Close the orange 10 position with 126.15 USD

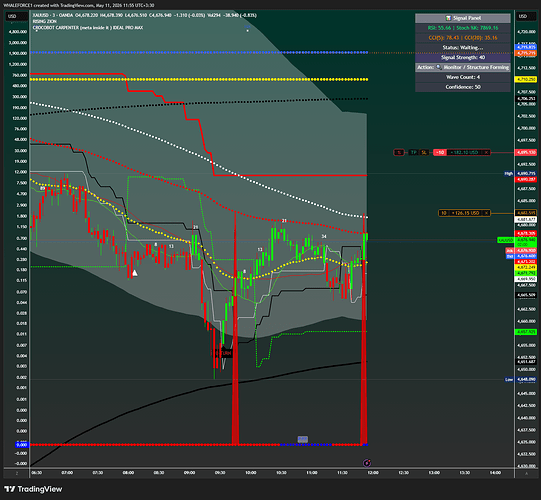[x=486, y=213]
